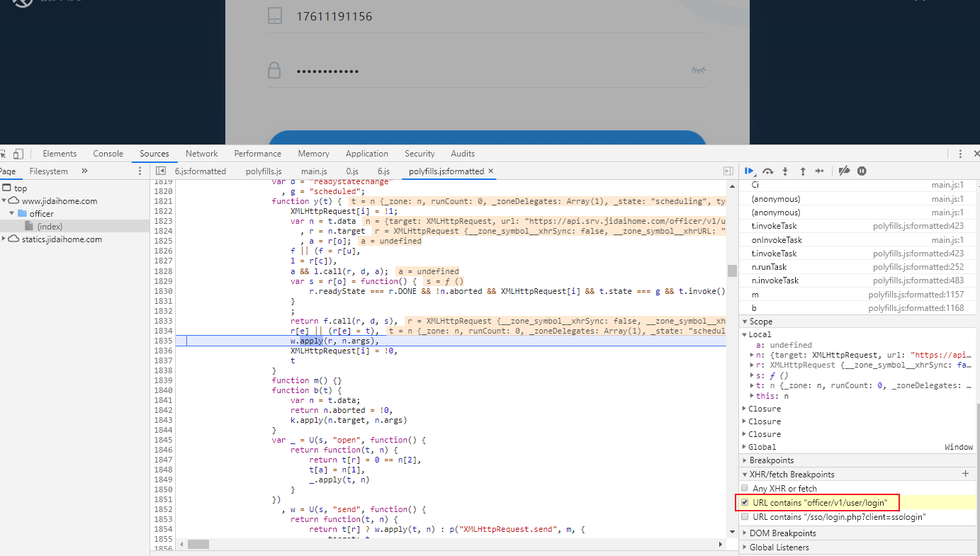The height and width of the screenshot is (556, 980).
Task: Hide the debugger sidebar pane
Action: pos(728,171)
